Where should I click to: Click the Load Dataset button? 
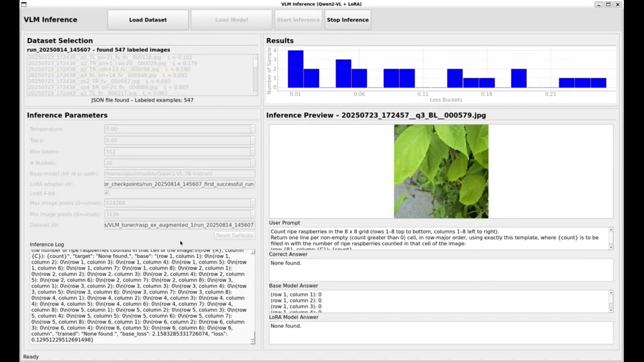tap(148, 20)
